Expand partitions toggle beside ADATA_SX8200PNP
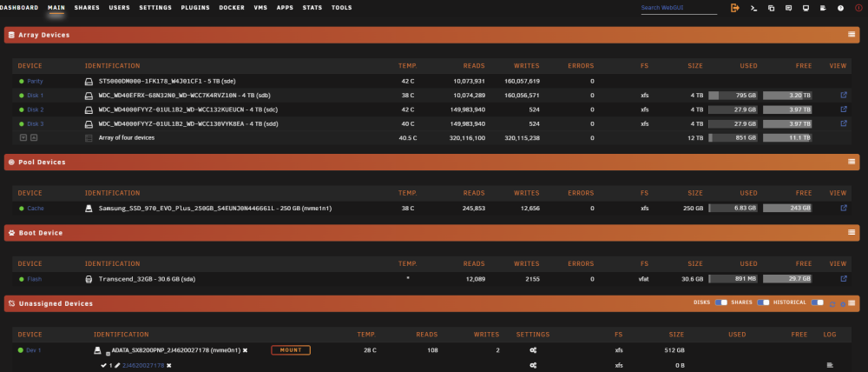 108,353
